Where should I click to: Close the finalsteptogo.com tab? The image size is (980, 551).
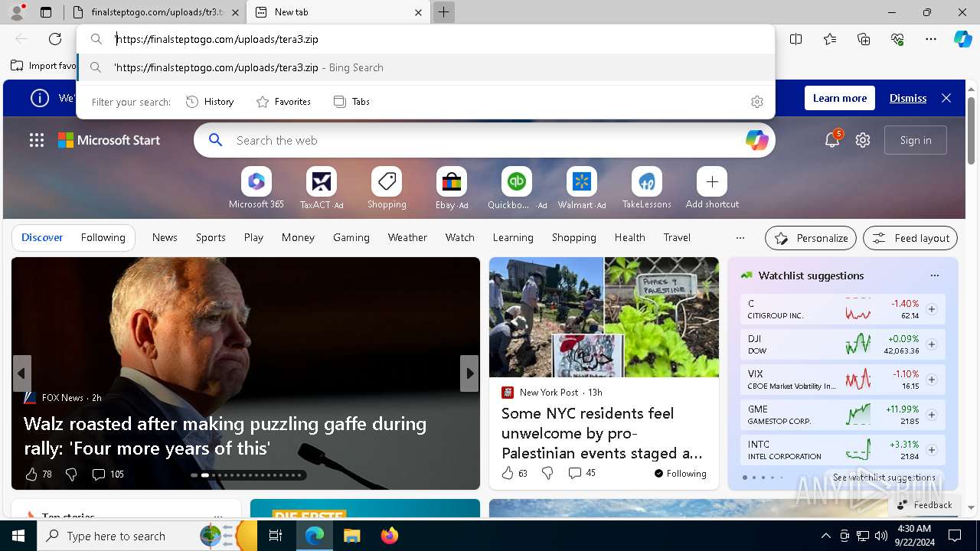tap(235, 12)
